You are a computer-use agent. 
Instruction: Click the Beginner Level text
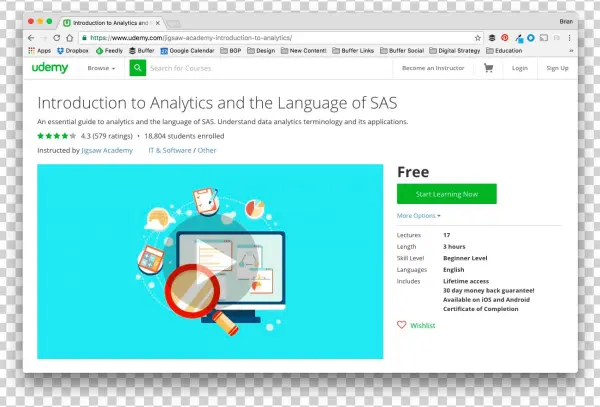465,258
